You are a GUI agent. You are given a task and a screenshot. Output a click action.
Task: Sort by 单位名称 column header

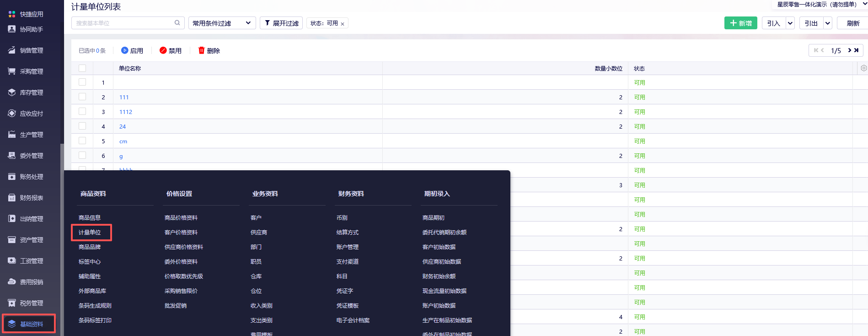(130, 68)
